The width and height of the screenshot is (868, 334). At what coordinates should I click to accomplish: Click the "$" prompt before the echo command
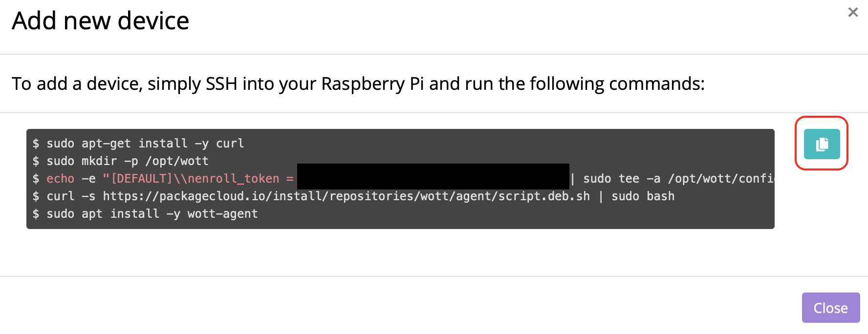click(36, 179)
